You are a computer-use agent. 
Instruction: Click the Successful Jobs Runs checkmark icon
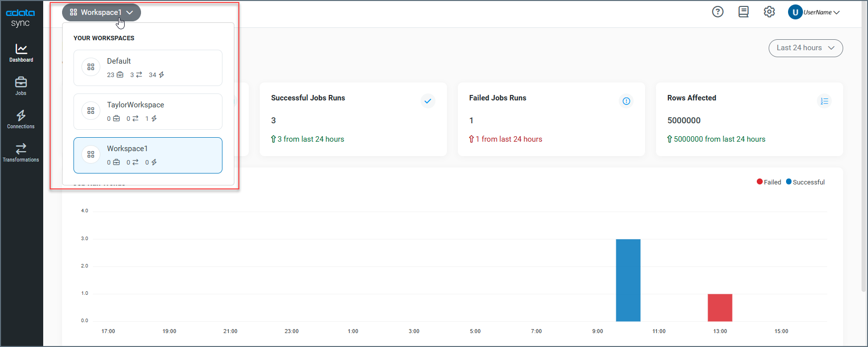point(428,101)
